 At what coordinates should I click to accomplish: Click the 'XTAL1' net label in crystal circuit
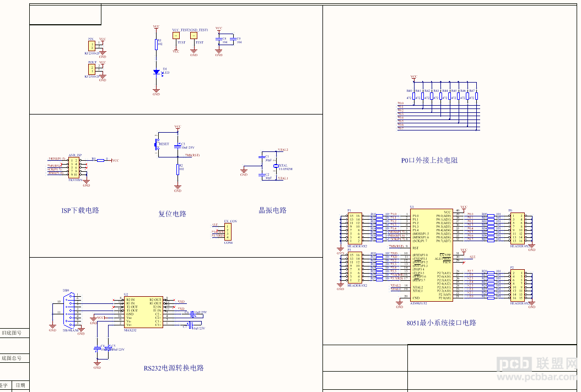click(x=283, y=178)
